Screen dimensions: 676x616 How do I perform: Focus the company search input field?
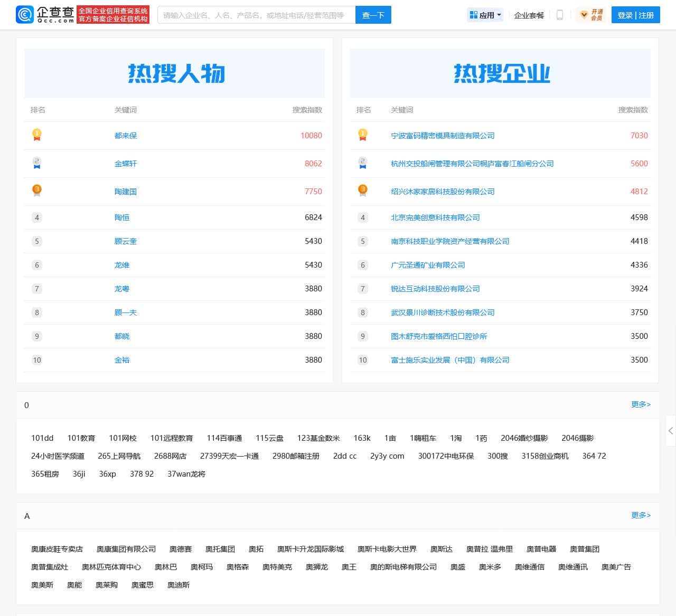coord(257,15)
